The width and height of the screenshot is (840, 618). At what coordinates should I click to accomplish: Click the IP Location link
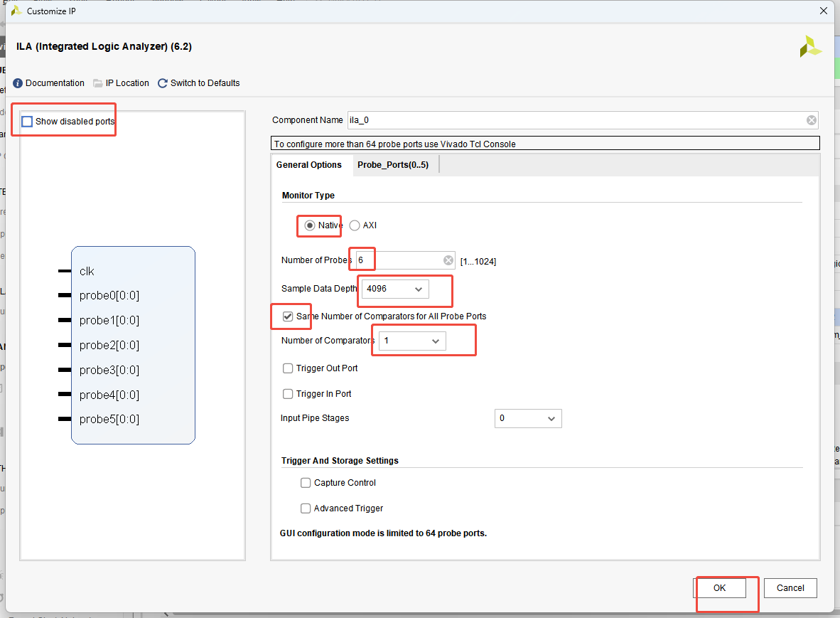point(127,83)
